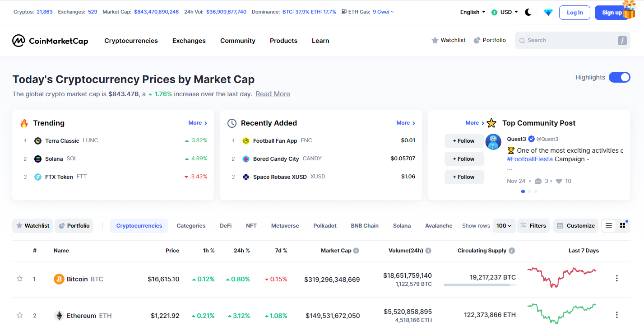Select the middle carousel dot under community post

pos(529,191)
